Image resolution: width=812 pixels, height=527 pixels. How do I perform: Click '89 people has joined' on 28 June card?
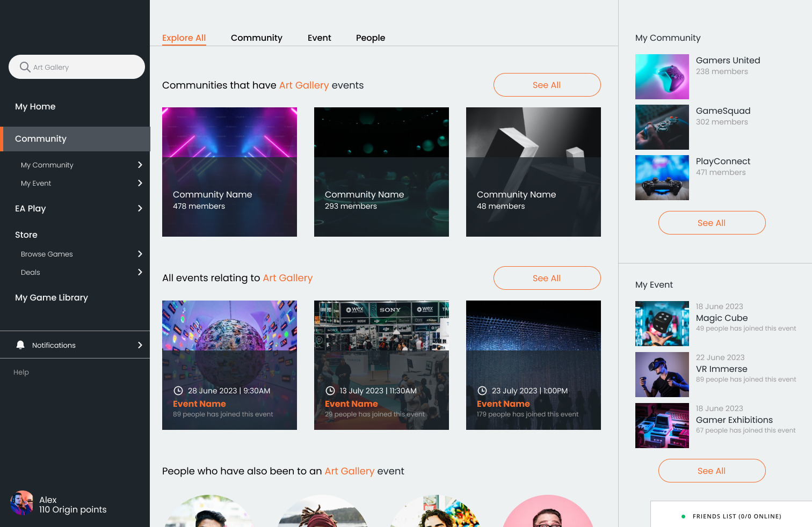[223, 414]
